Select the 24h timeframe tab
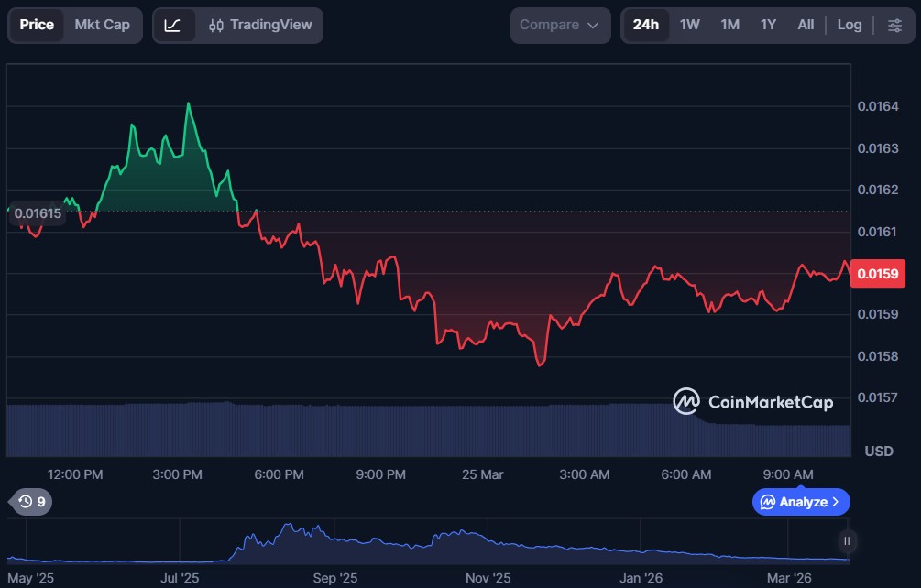 tap(645, 25)
